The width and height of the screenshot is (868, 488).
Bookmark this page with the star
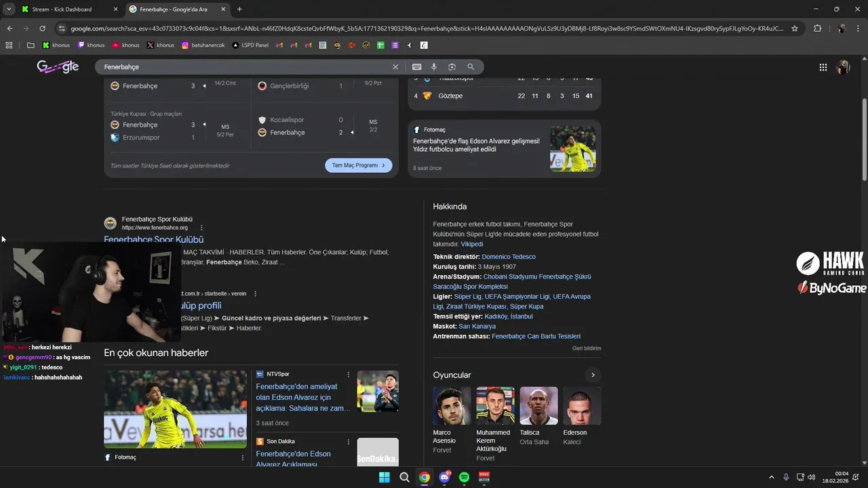point(795,28)
